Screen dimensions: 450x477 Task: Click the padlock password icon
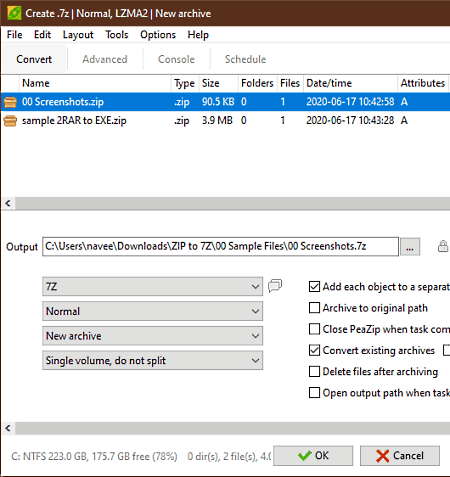tap(443, 246)
